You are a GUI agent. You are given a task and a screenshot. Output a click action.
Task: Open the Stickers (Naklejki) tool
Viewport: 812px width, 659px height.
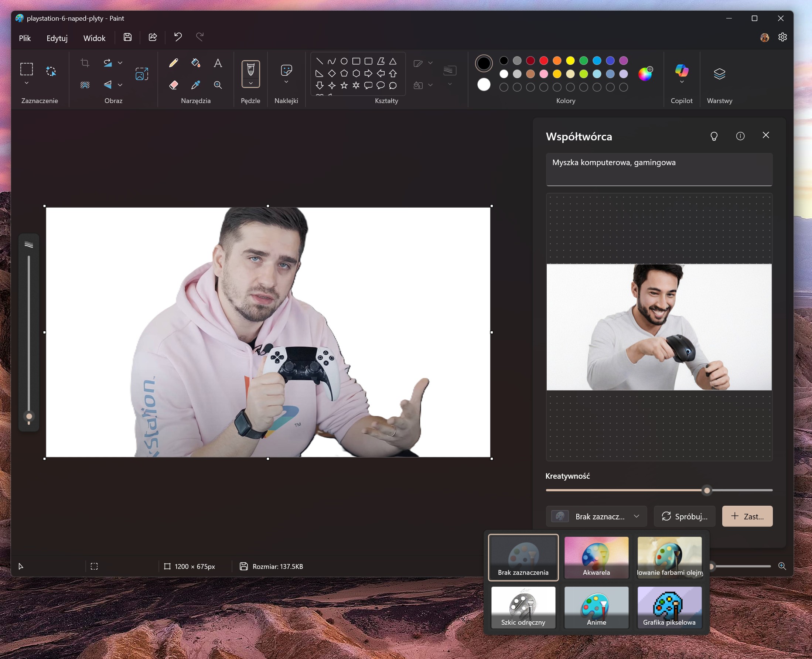click(x=286, y=70)
